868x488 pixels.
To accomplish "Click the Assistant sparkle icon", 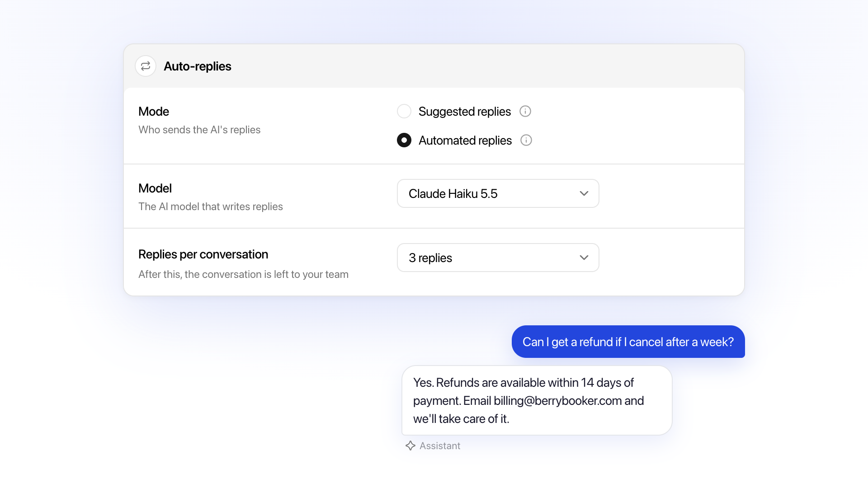I will tap(410, 446).
